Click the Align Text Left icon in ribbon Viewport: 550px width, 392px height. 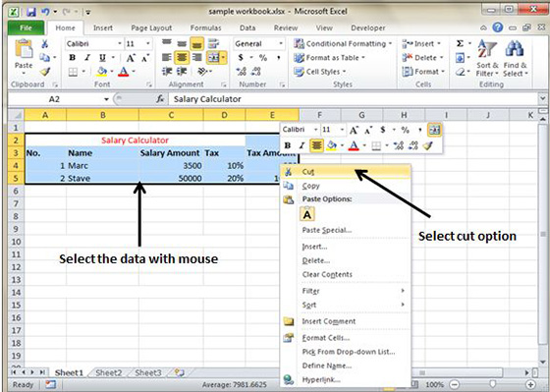point(167,58)
